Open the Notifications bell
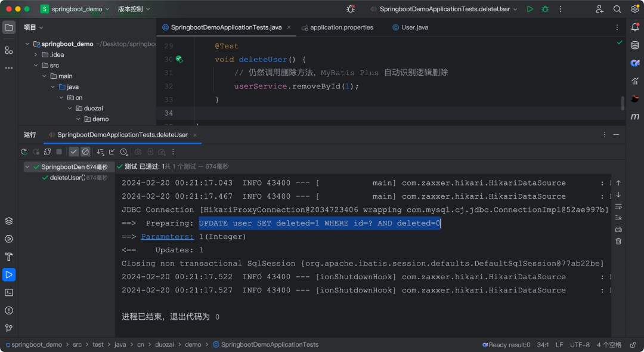Viewport: 644px width, 352px height. pos(635,27)
